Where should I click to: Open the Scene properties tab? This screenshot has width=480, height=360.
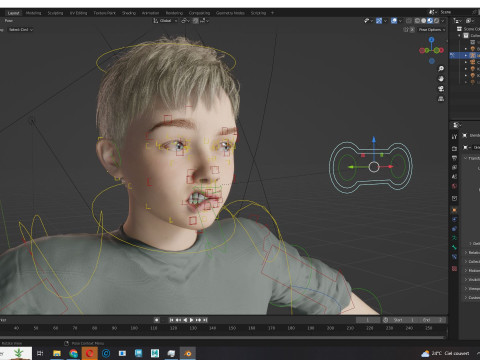[x=454, y=177]
